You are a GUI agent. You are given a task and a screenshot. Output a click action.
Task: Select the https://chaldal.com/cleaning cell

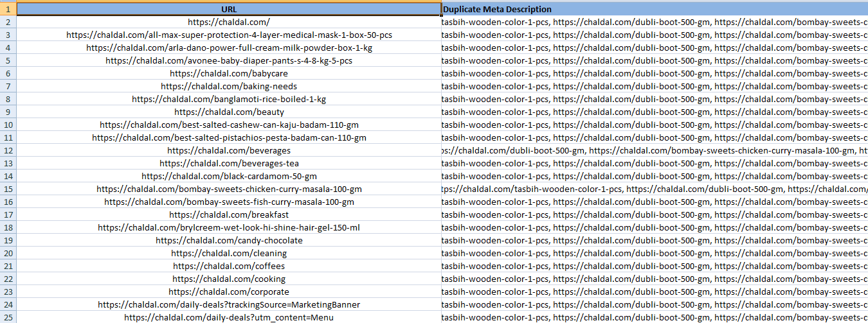click(x=229, y=253)
